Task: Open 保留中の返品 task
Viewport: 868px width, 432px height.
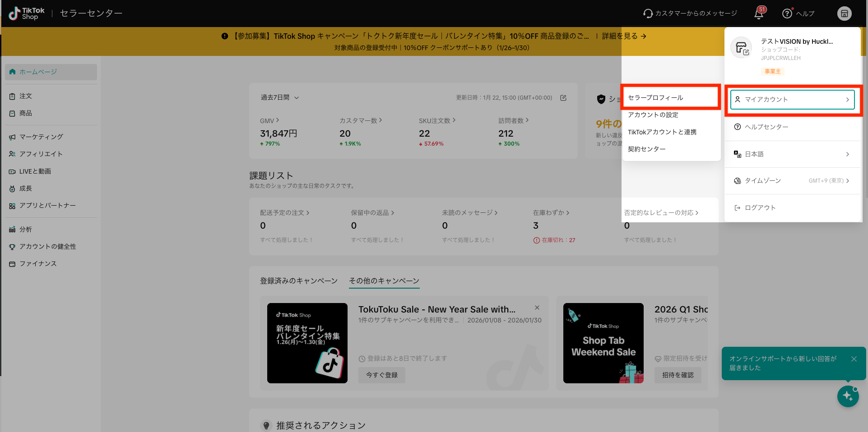Action: pos(372,212)
